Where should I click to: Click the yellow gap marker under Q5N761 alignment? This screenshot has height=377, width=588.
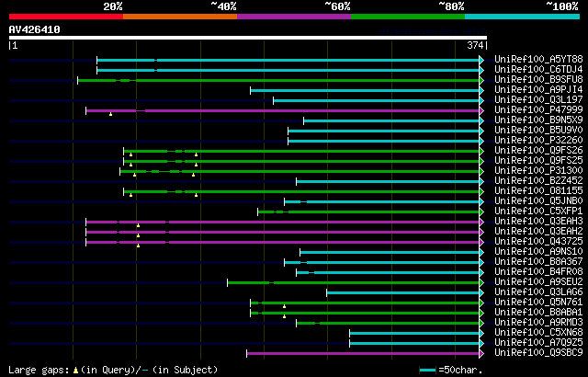click(x=284, y=306)
